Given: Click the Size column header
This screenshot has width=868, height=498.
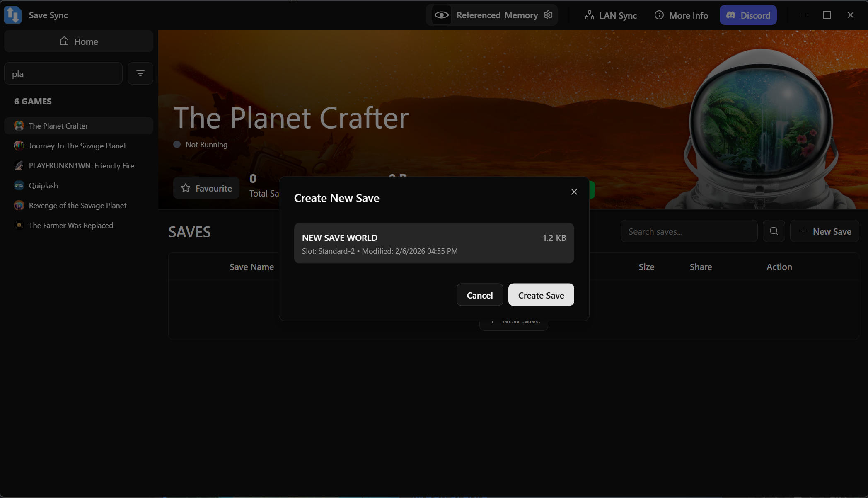Looking at the screenshot, I should coord(646,267).
